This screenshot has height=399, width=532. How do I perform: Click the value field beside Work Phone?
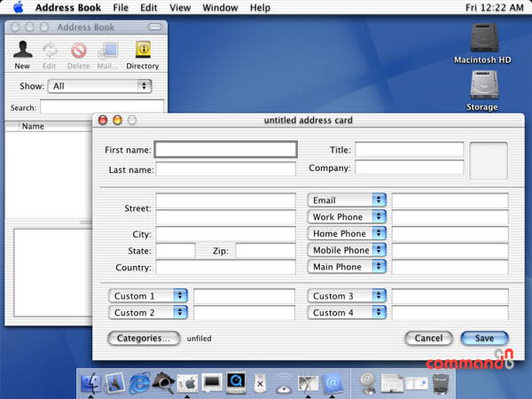pyautogui.click(x=450, y=217)
